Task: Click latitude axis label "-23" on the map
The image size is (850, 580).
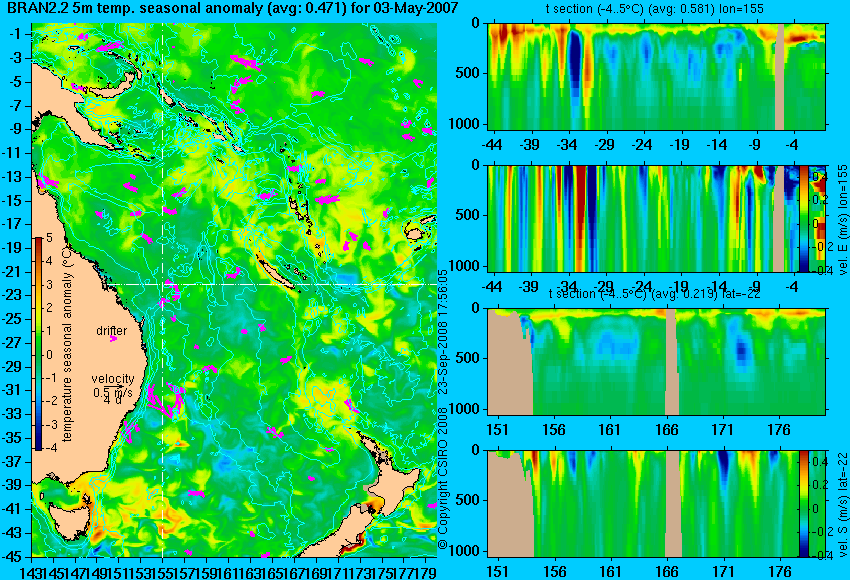Action: [x=14, y=295]
